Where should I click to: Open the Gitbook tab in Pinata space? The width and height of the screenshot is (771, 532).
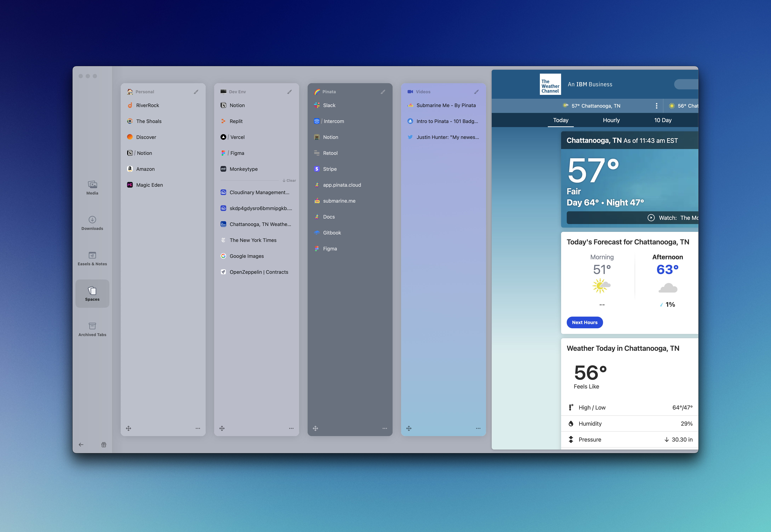(x=350, y=233)
